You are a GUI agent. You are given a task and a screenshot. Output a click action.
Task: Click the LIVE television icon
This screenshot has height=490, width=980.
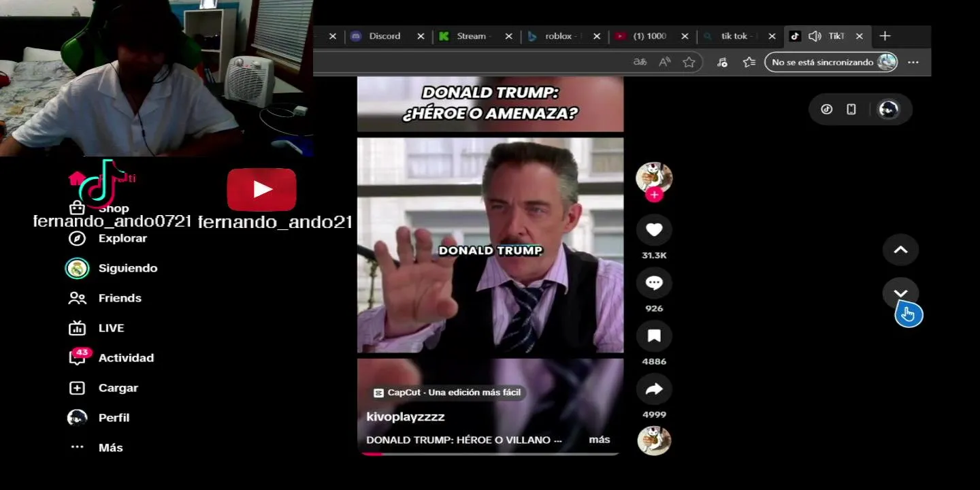pyautogui.click(x=77, y=328)
